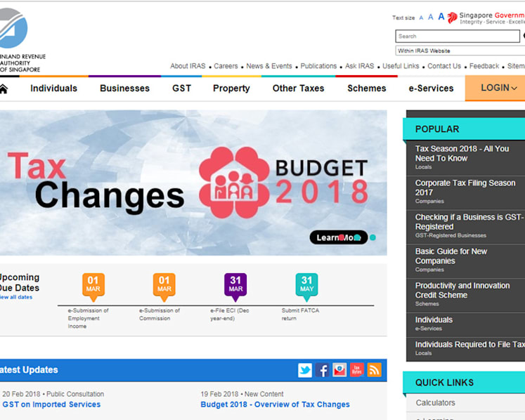Click the e-Submission of Commission text

click(160, 315)
